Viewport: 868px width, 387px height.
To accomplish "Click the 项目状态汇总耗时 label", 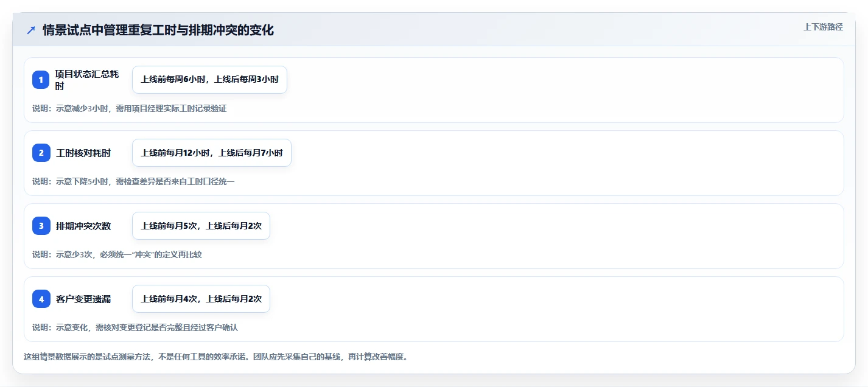I will 88,80.
